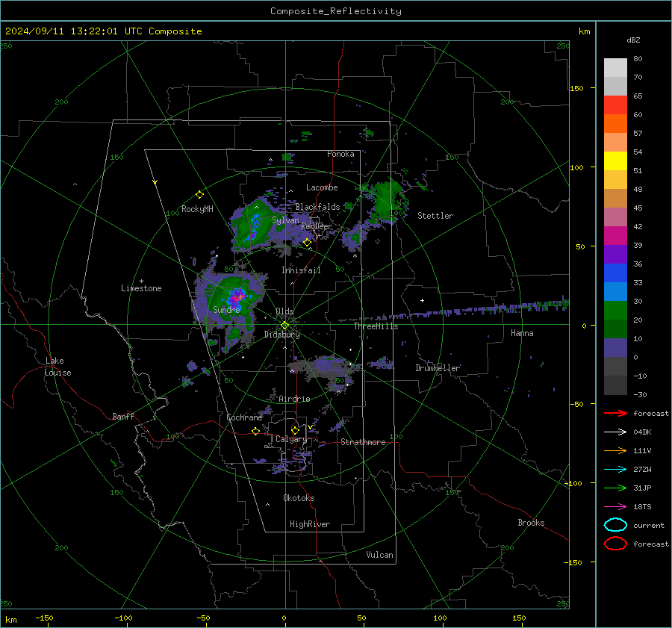Click the Olds label
Screen dimensions: 672x628
284,311
